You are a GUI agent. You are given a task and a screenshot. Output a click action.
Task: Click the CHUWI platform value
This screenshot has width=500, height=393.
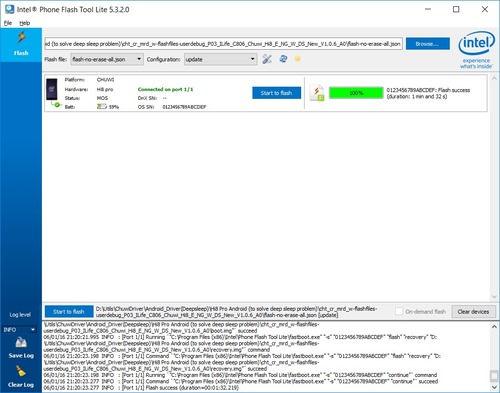click(105, 80)
